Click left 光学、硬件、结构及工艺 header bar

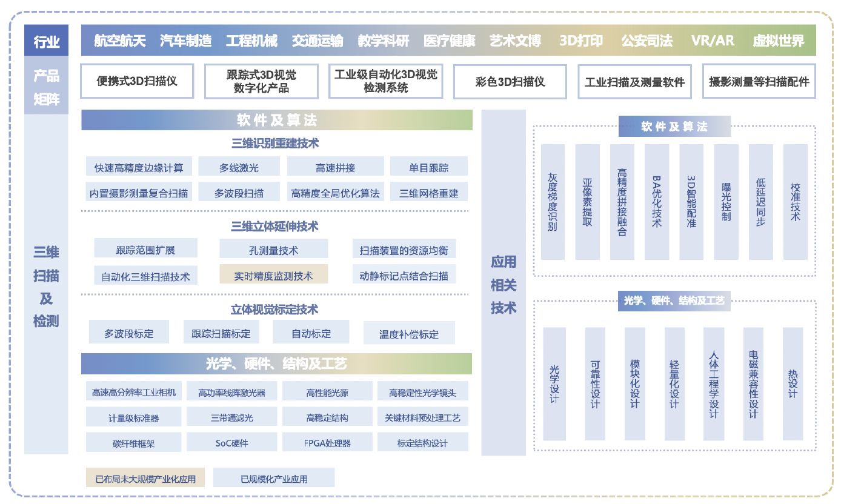click(277, 363)
